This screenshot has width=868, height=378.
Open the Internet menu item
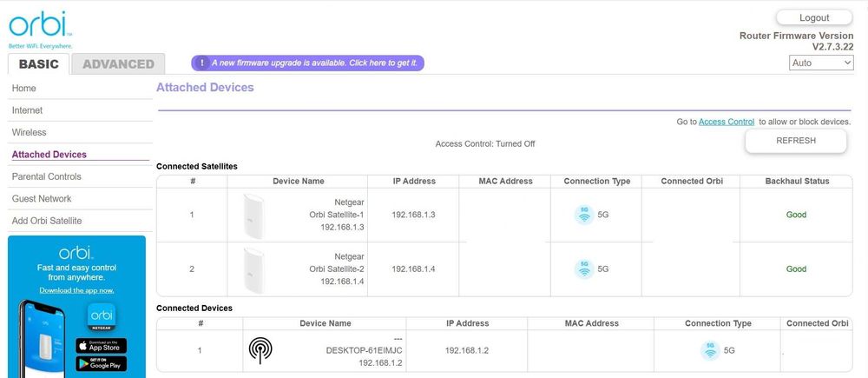(80, 110)
